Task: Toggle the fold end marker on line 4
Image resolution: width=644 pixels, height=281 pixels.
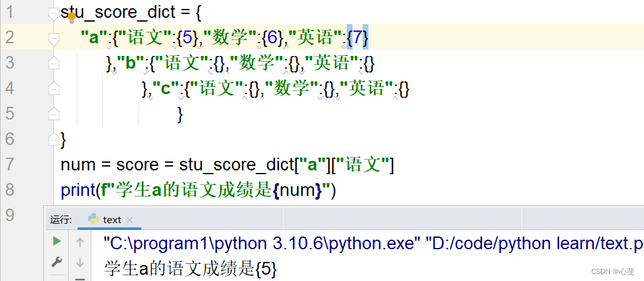Action: [54, 88]
